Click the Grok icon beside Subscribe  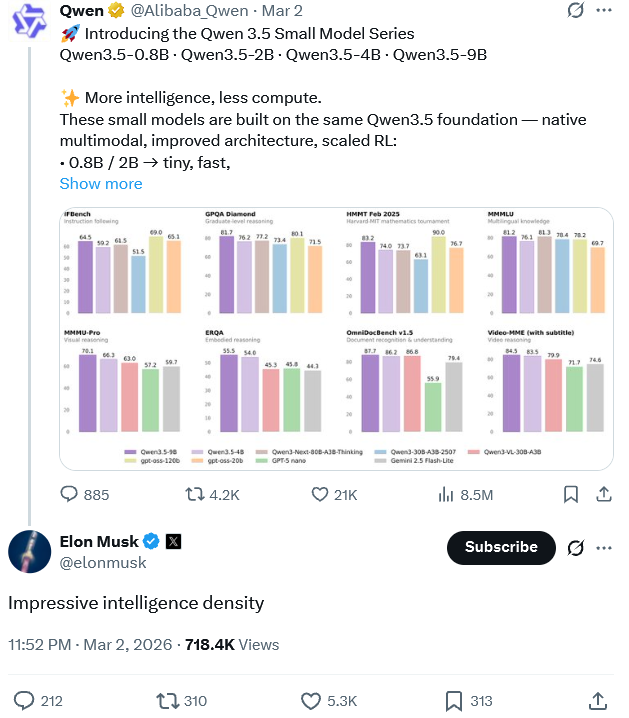pos(575,547)
